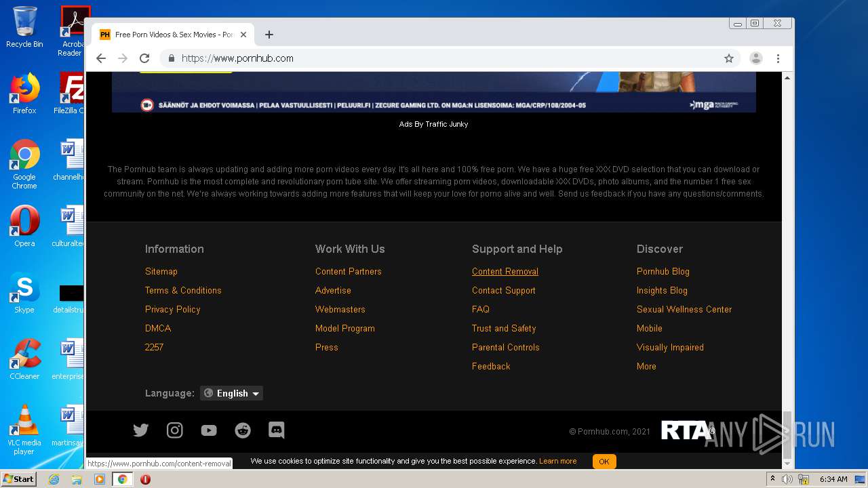The height and width of the screenshot is (488, 868).
Task: Accept cookies with the OK button
Action: pos(604,462)
